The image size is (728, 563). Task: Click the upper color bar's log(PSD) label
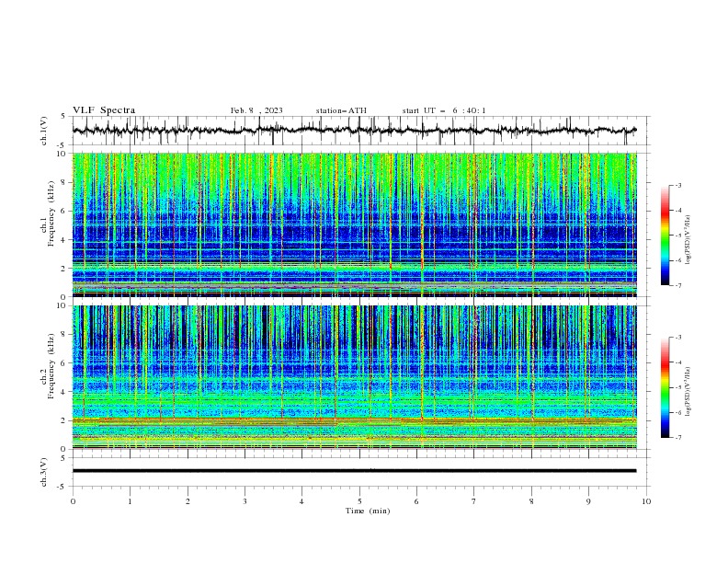tap(688, 240)
